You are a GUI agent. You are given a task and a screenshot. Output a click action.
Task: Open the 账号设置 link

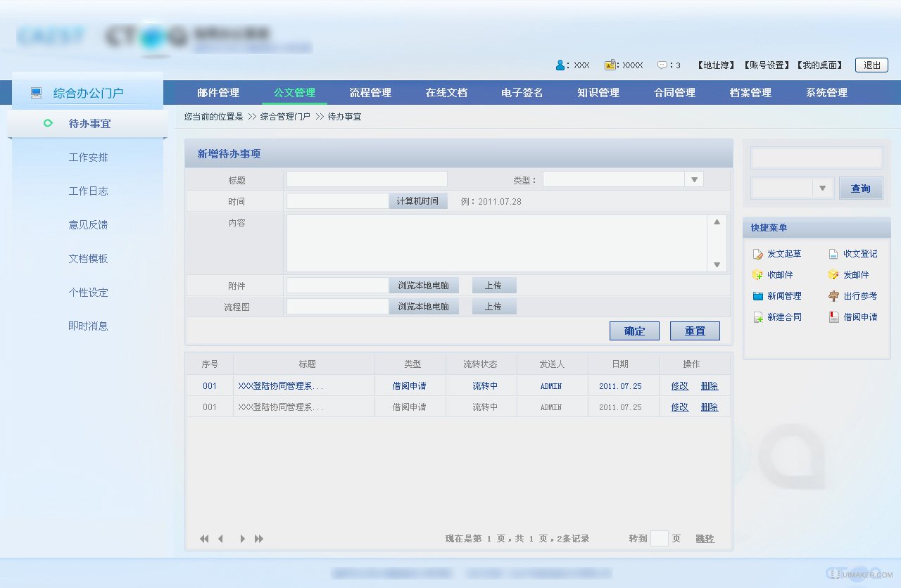(767, 65)
